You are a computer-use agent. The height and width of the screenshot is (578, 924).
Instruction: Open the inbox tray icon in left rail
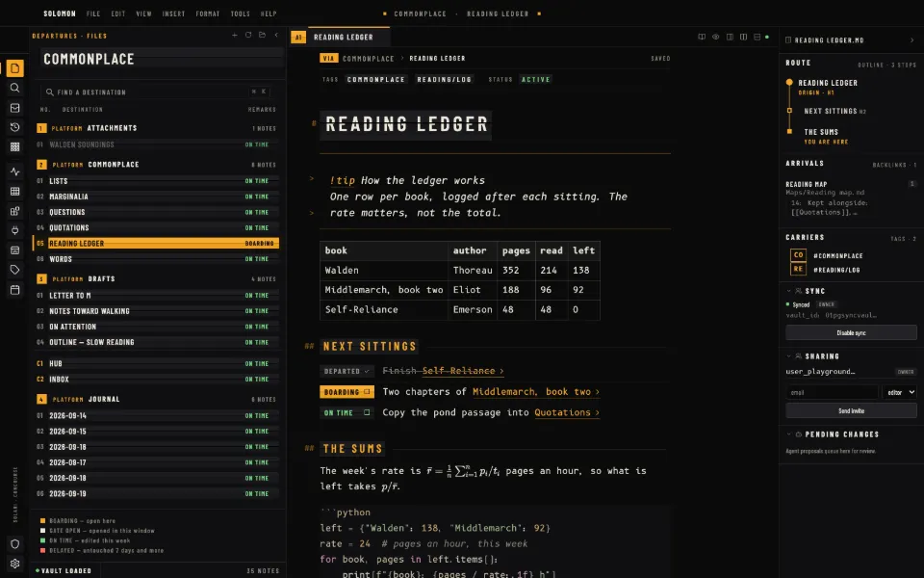coord(14,108)
